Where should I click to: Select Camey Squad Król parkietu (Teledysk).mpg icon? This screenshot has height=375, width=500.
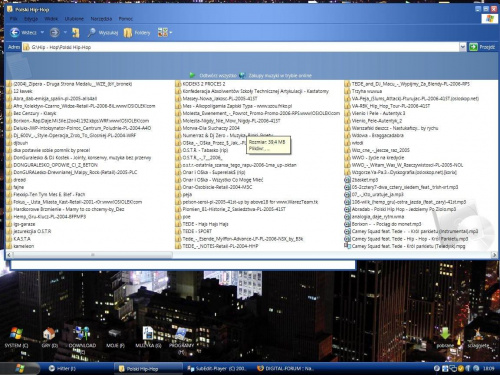click(347, 246)
